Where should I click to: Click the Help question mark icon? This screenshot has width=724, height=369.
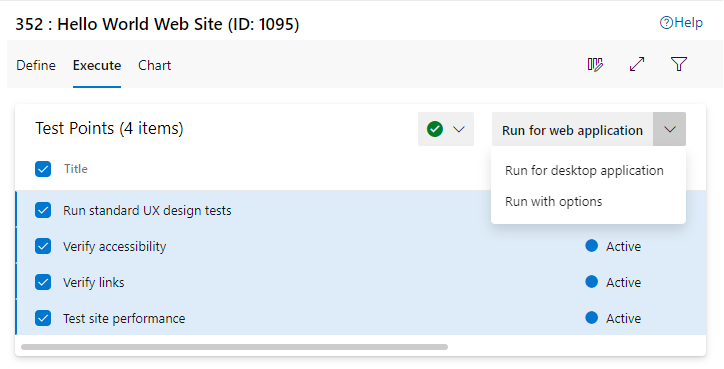click(666, 23)
